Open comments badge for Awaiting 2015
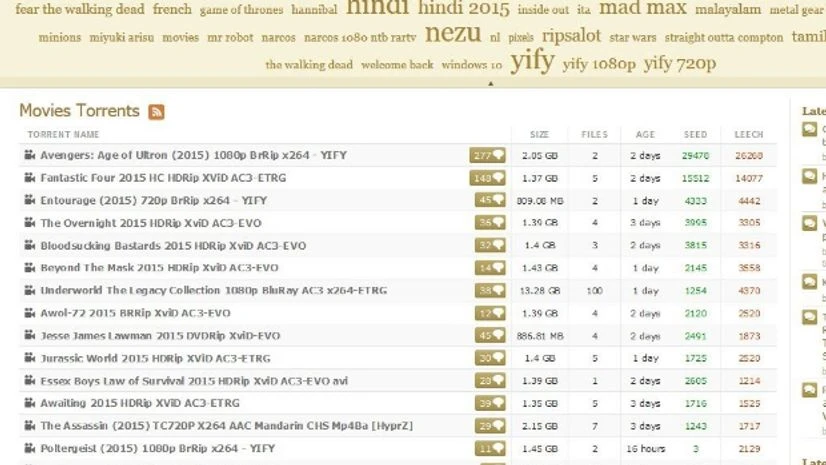 (490, 403)
